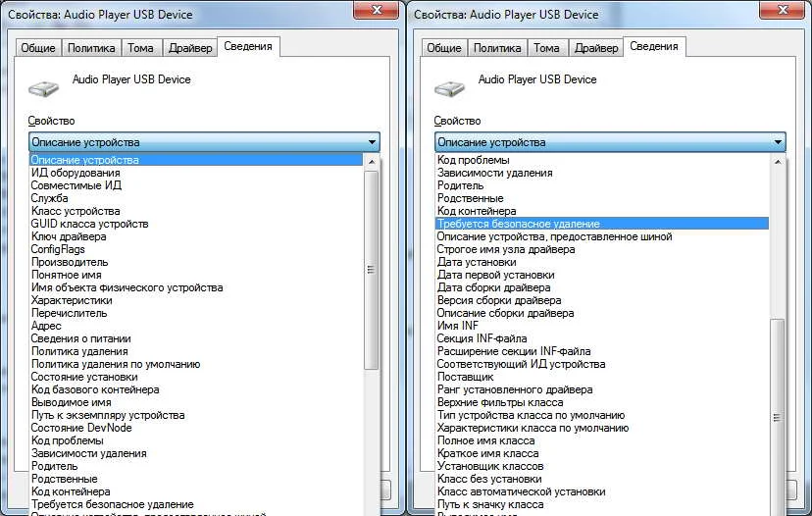This screenshot has width=812, height=516.
Task: Select Описание устройства in left list
Action: point(196,160)
